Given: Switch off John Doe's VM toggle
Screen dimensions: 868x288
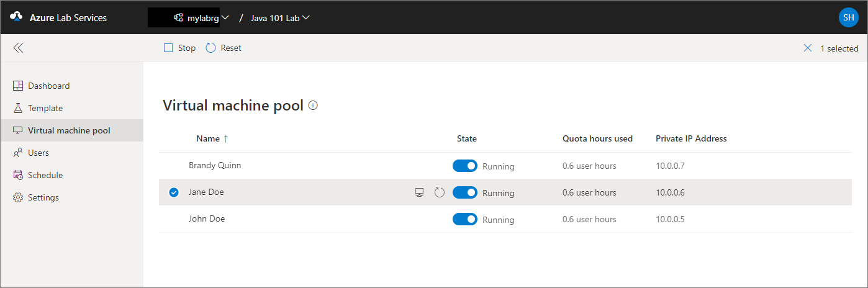Looking at the screenshot, I should click(464, 219).
